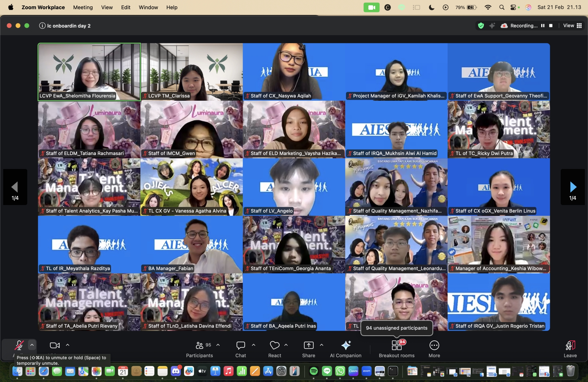Screen dimensions: 588x382
Task: Click the Share screen icon
Action: click(x=309, y=345)
